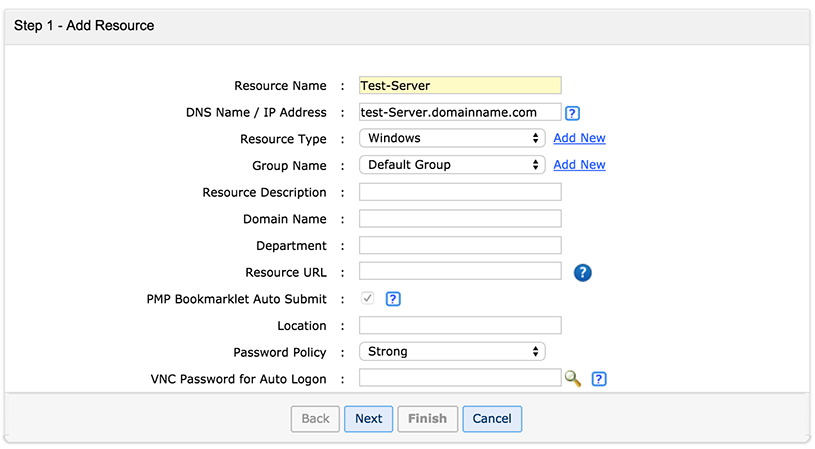Select the Domain Name text field
This screenshot has width=815, height=449.
pos(460,219)
